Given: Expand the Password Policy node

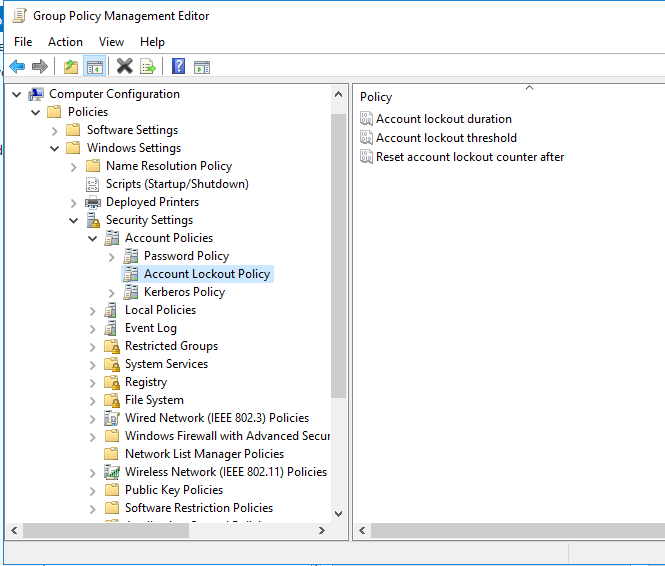Looking at the screenshot, I should click(112, 257).
